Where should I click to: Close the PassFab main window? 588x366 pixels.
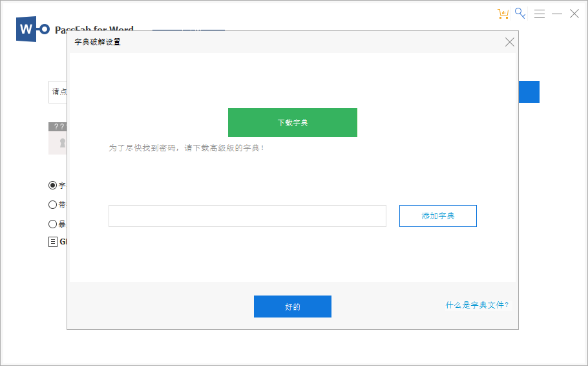tap(574, 14)
